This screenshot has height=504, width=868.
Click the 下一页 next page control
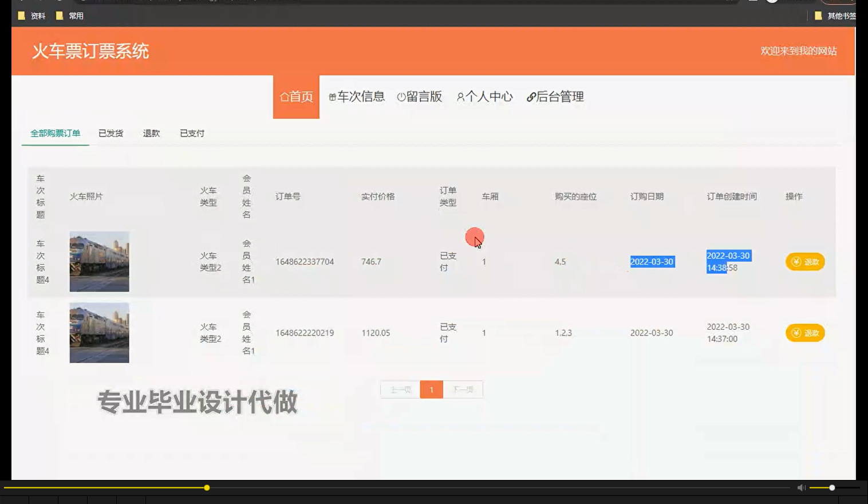[x=463, y=389]
